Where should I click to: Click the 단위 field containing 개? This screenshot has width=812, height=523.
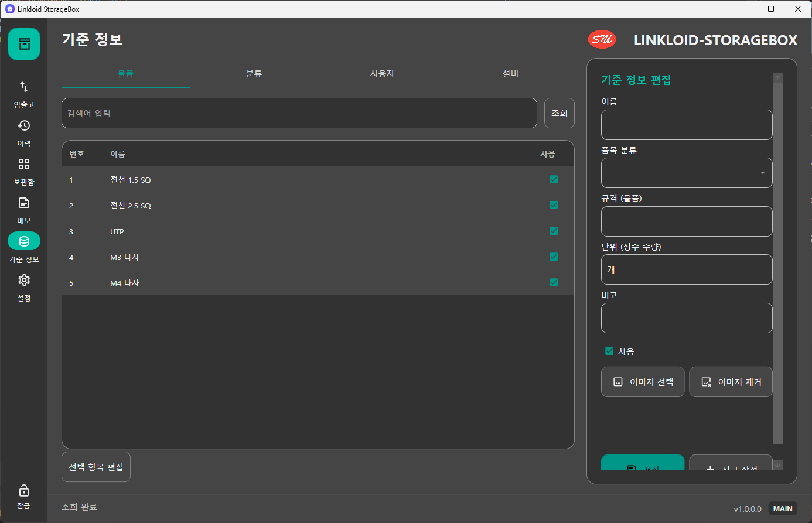[x=687, y=269]
